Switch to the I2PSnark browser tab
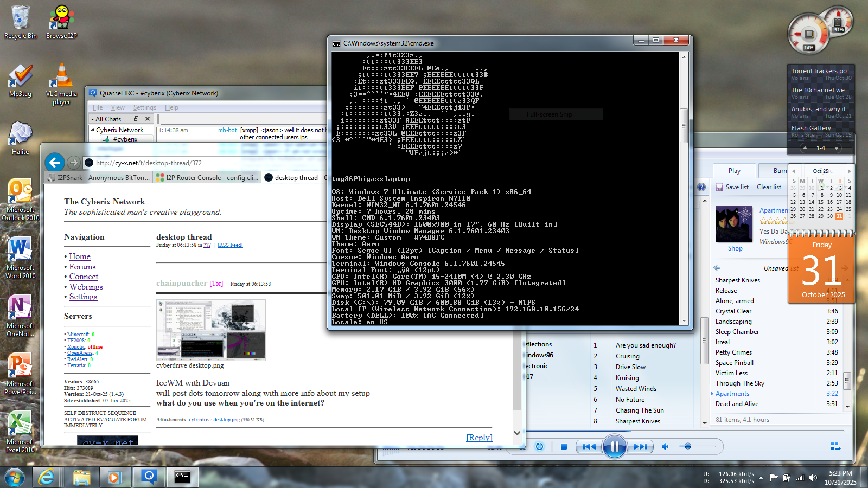The width and height of the screenshot is (868, 488). point(98,177)
